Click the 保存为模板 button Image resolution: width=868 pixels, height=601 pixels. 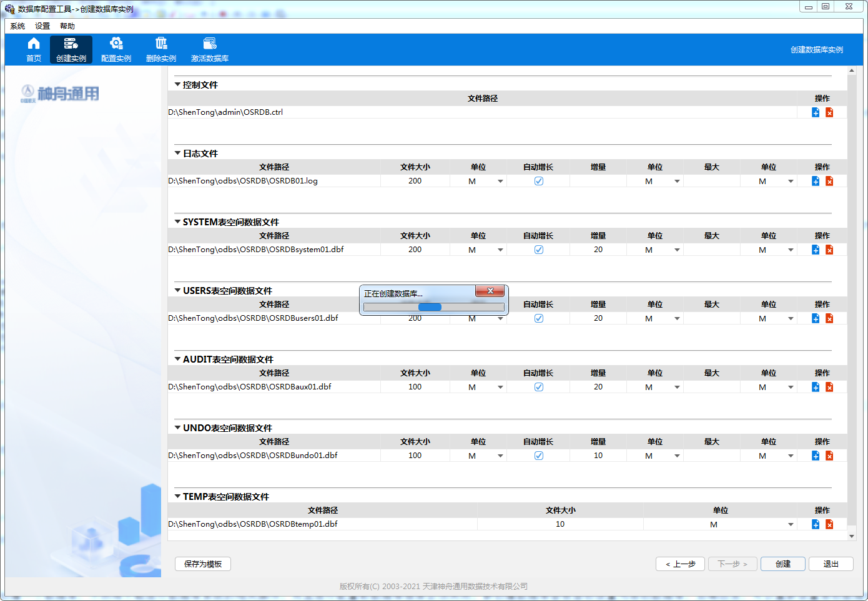pos(203,564)
